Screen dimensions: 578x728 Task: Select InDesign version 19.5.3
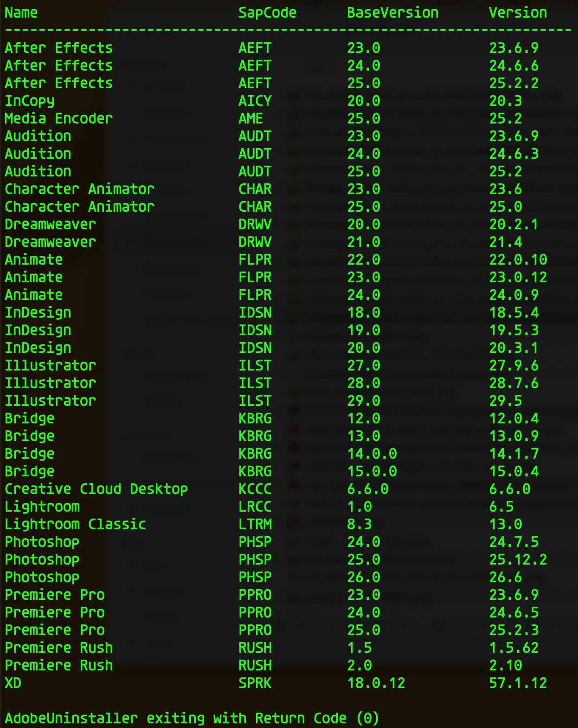point(514,330)
